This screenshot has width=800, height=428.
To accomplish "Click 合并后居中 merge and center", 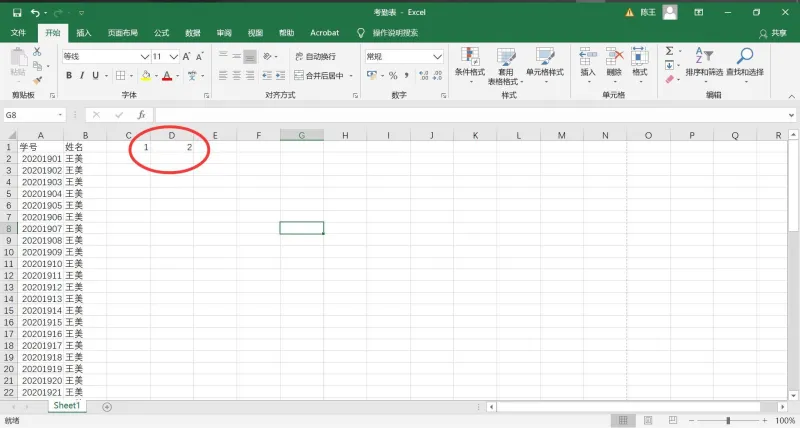I will point(319,75).
